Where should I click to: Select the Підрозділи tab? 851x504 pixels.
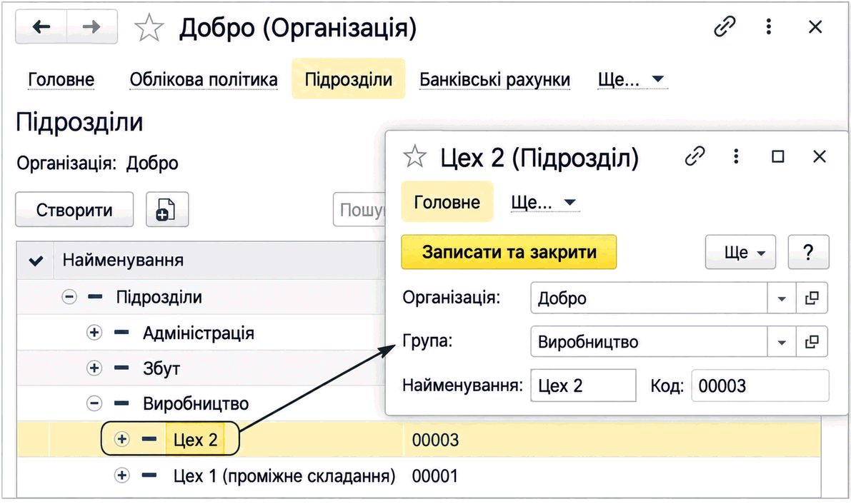coord(349,79)
